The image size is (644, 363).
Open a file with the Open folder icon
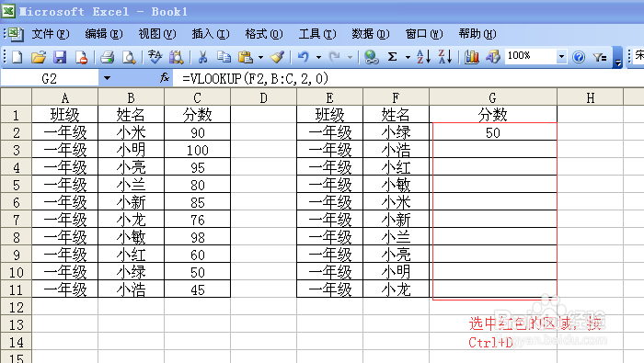(39, 57)
